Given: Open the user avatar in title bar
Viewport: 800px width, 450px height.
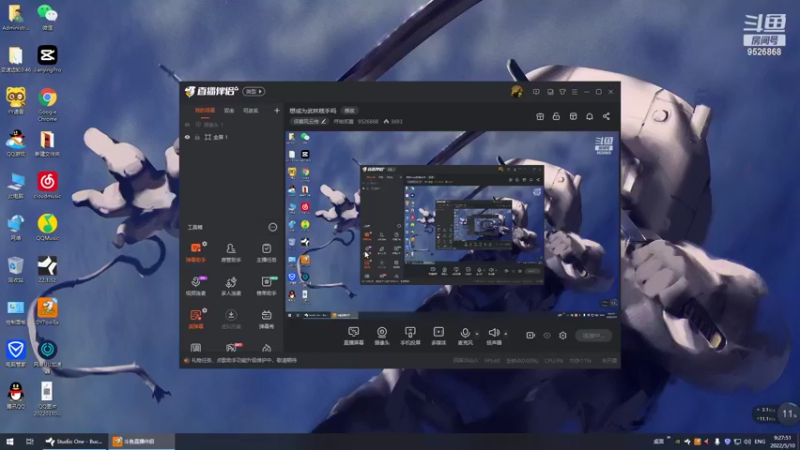Looking at the screenshot, I should [516, 91].
